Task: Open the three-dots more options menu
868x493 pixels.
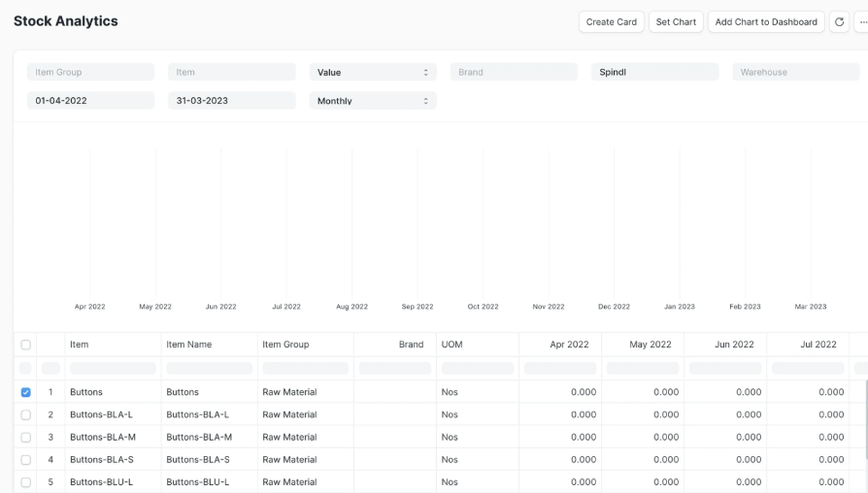Action: coord(862,22)
